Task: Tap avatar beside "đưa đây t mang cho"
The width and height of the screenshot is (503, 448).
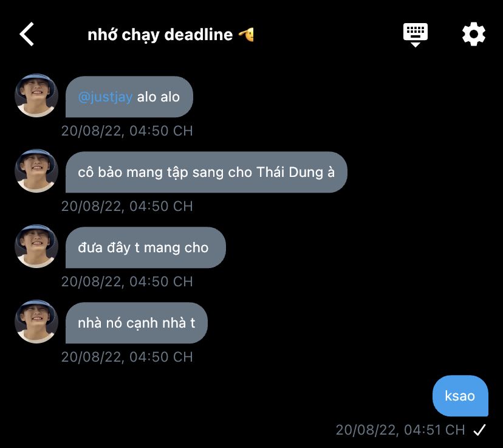Action: 36,246
